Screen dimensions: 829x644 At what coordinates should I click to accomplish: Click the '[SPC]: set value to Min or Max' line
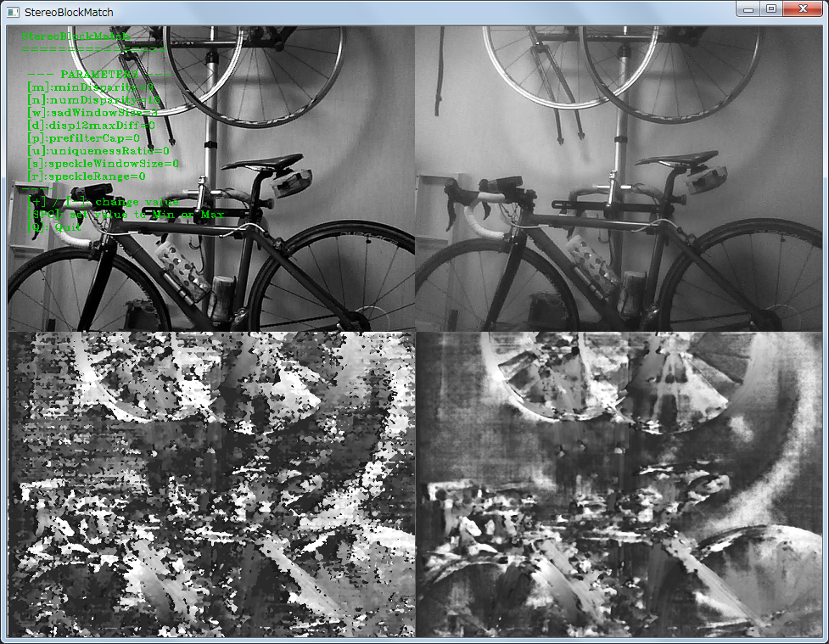point(126,215)
